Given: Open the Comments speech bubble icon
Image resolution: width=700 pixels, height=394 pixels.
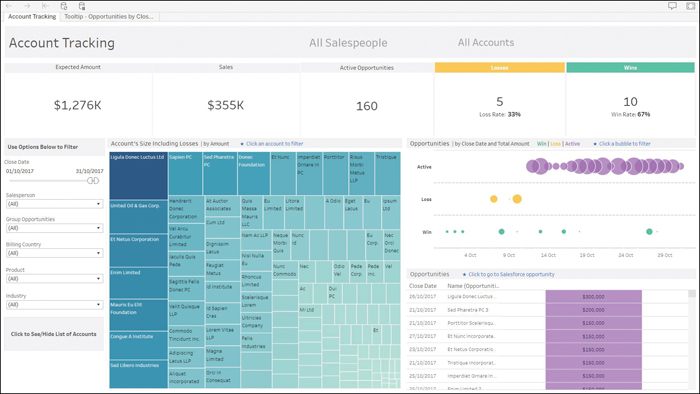Looking at the screenshot, I should [x=672, y=6].
